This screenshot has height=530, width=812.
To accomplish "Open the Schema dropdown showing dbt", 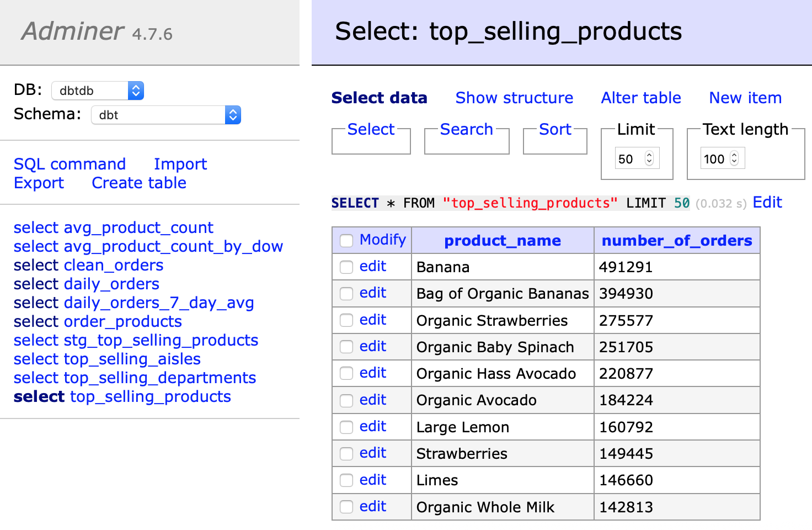I will 165,115.
